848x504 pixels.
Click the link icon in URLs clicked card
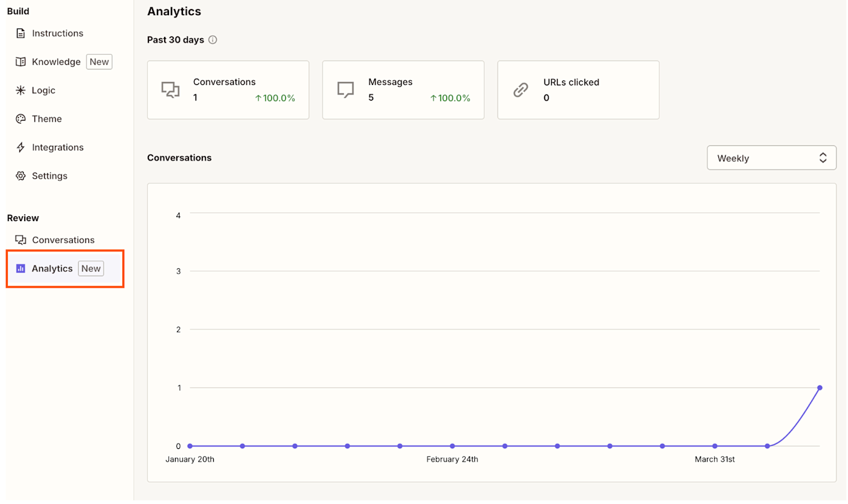(x=520, y=90)
